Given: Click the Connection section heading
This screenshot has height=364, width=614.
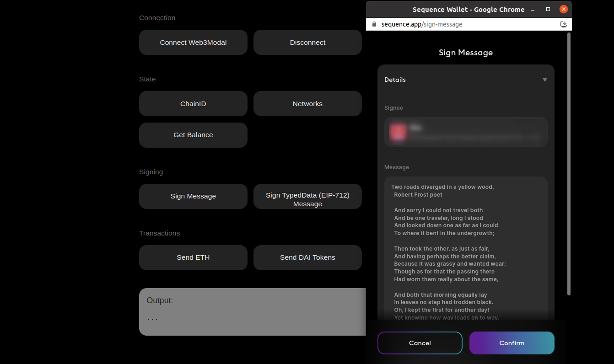Looking at the screenshot, I should 157,18.
